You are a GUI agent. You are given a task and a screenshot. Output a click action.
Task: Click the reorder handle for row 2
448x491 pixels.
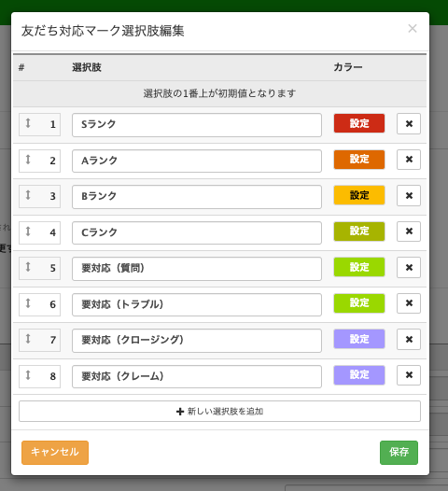tap(28, 160)
